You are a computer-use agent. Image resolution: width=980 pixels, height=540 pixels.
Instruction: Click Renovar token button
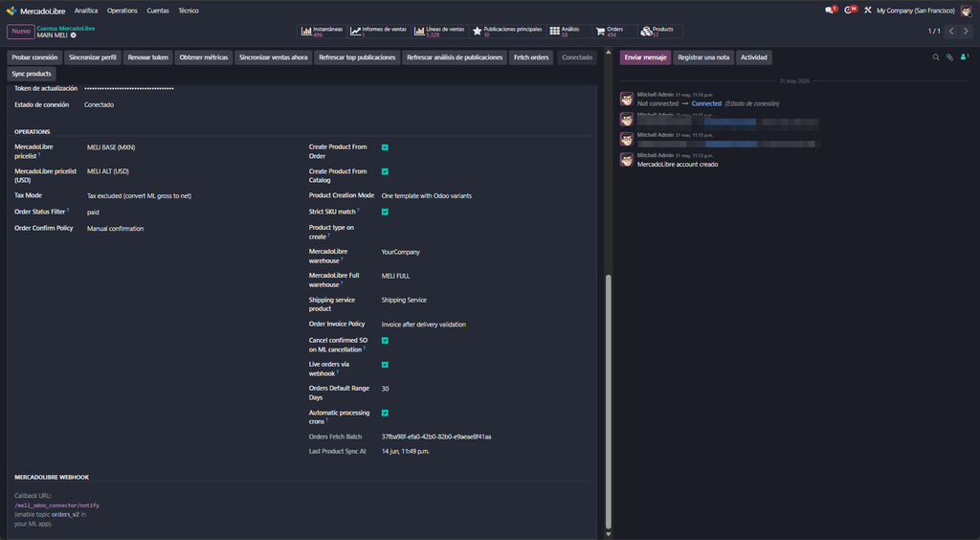point(148,57)
